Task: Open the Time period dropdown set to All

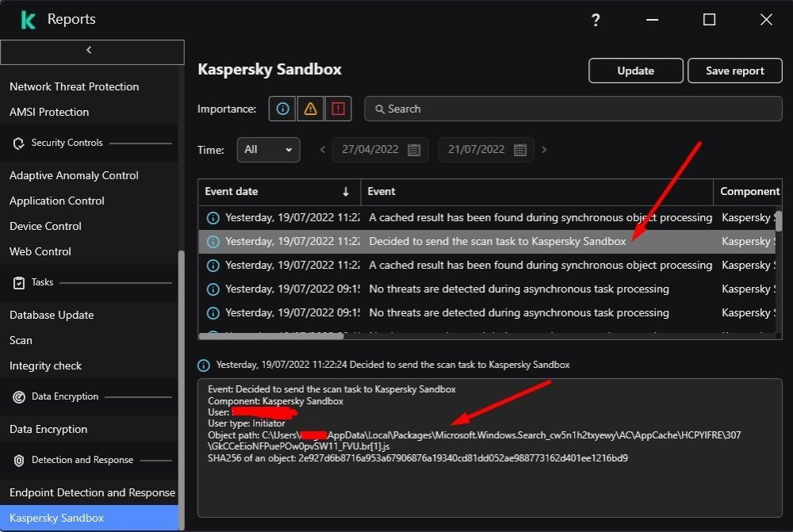Action: [x=268, y=150]
